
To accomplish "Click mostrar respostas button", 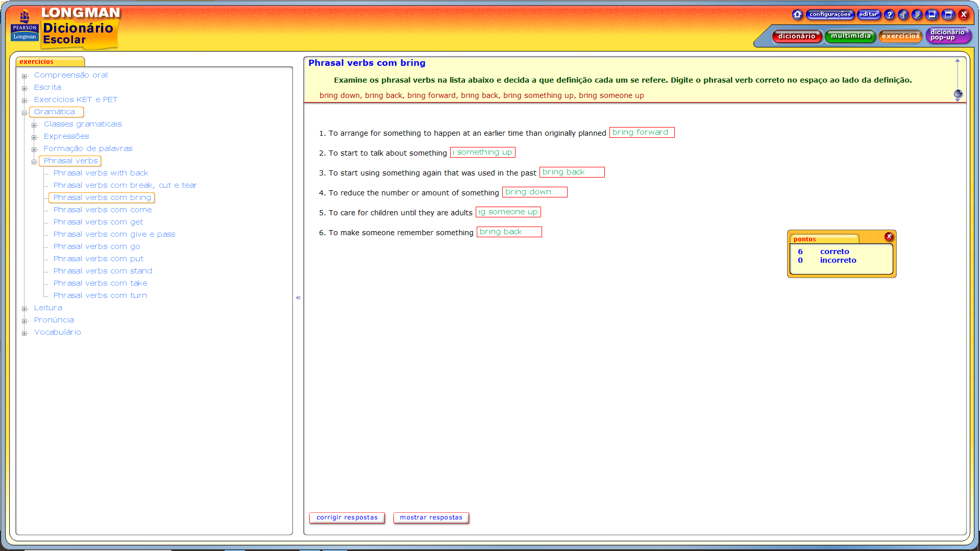I will point(431,517).
